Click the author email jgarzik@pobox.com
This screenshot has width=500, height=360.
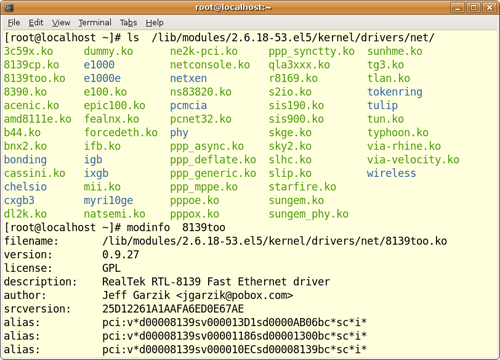point(235,296)
